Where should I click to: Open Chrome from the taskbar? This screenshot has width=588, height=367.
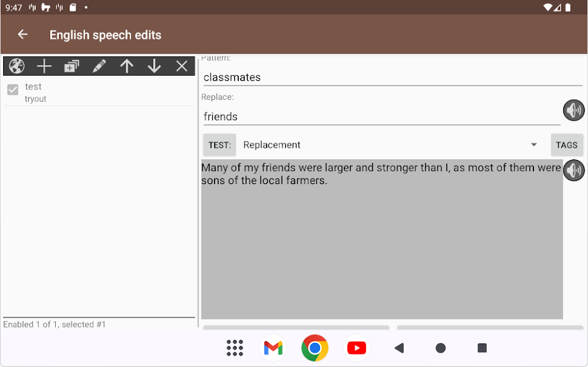[x=314, y=348]
